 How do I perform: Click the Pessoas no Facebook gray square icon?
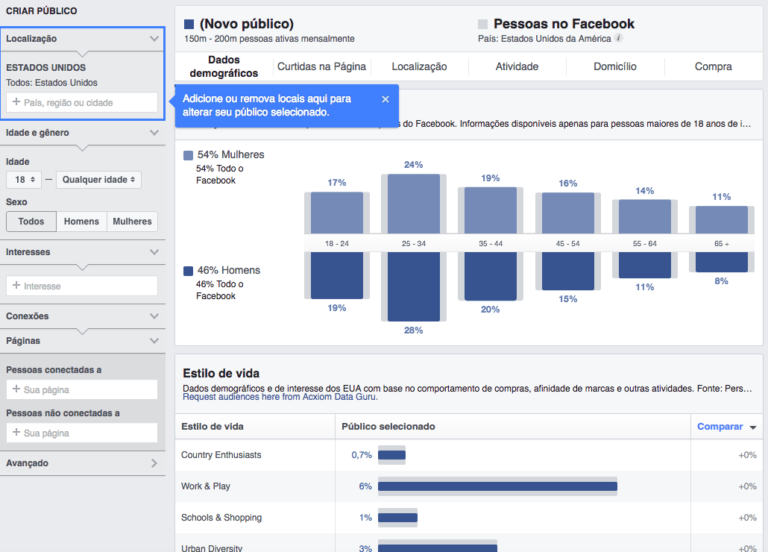(482, 24)
